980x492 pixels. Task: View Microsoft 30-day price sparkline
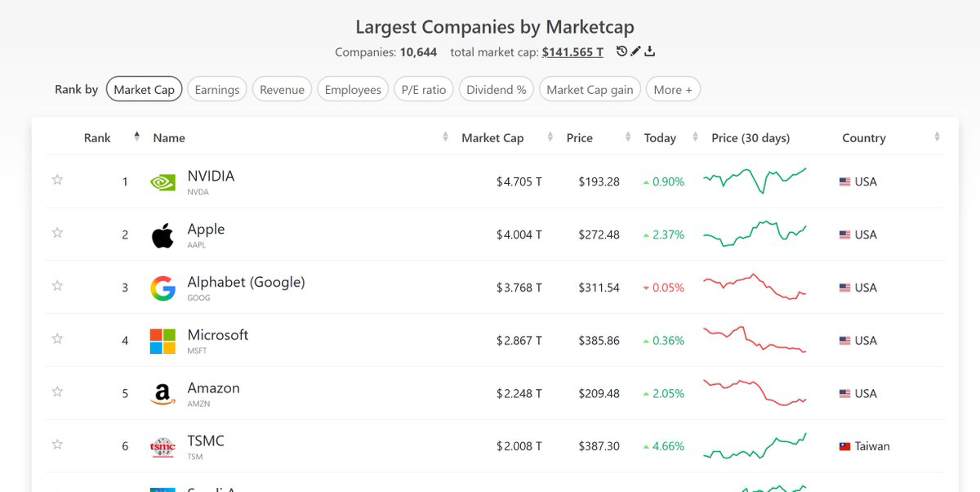tap(755, 339)
